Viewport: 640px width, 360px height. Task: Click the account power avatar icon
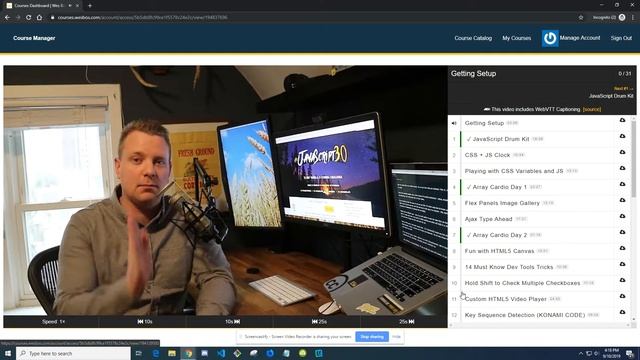tap(550, 38)
